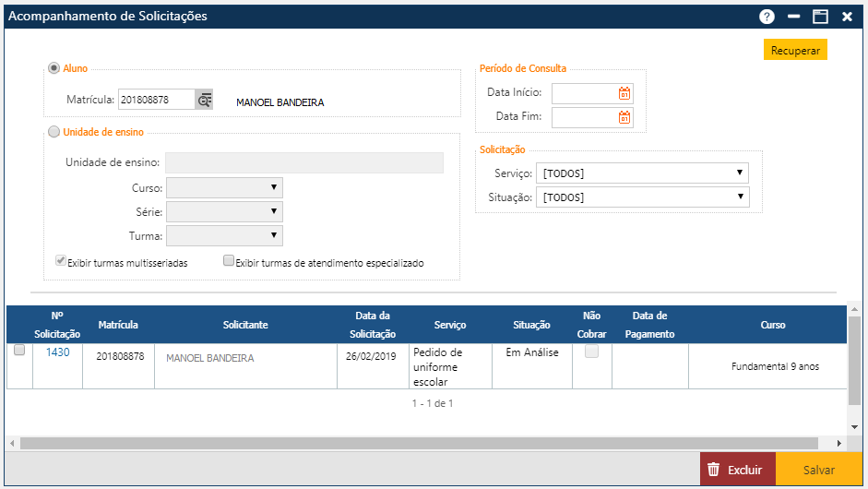
Task: Expand the Serviço dropdown showing [TODOS]
Action: click(642, 173)
